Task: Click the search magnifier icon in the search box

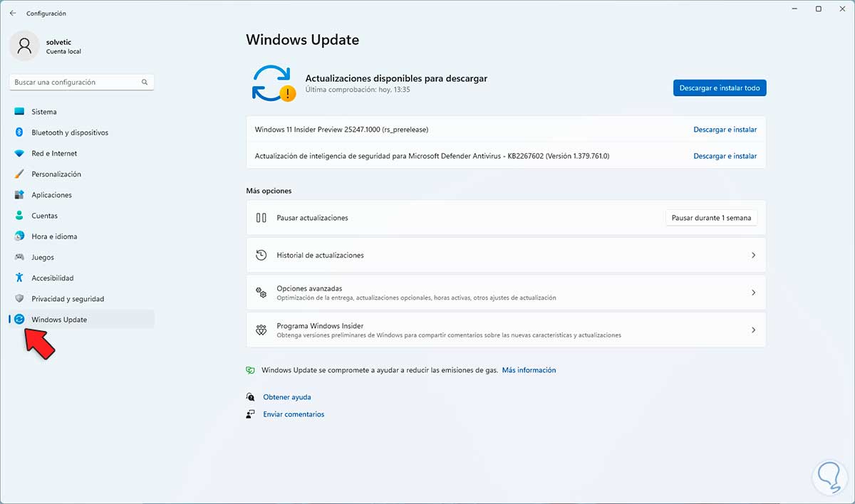Action: pos(145,83)
